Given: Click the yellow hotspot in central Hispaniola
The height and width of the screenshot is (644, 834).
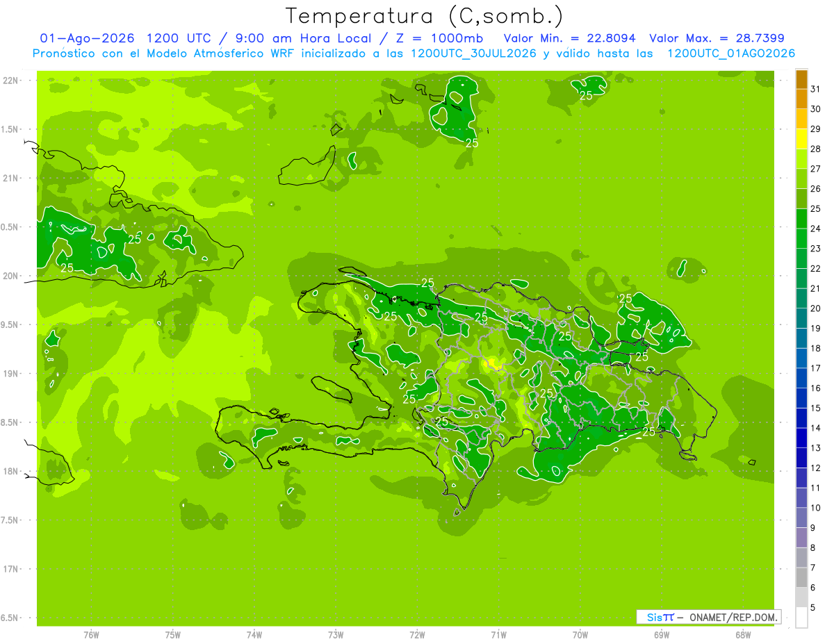Looking at the screenshot, I should click(493, 362).
